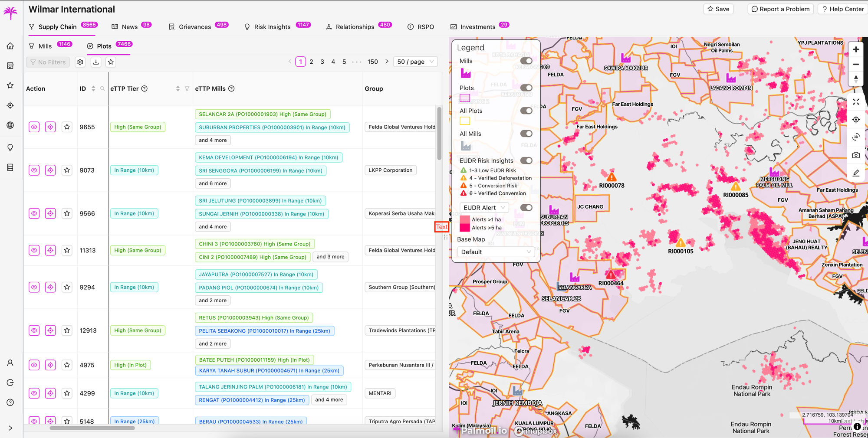Open the favorites star in left sidebar
This screenshot has width=868, height=438.
click(10, 85)
